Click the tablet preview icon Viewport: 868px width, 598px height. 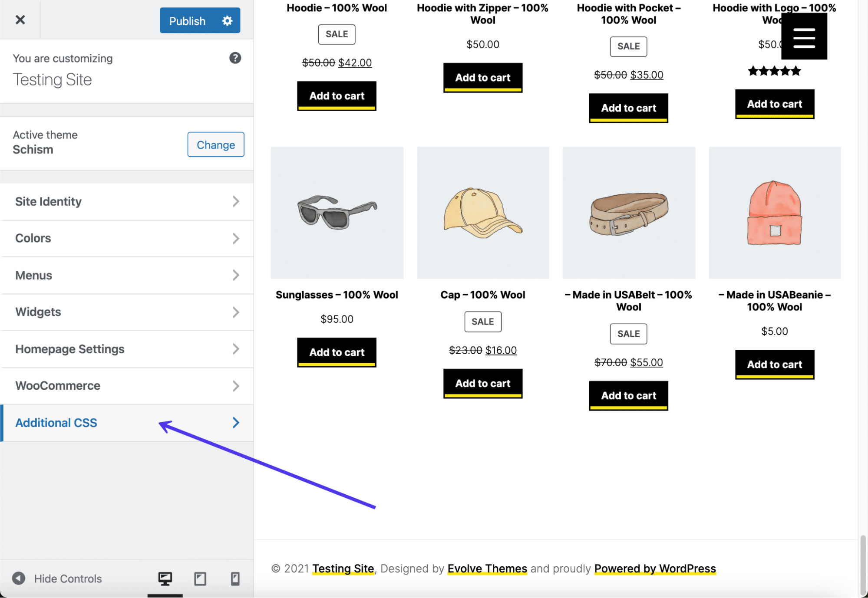[199, 578]
